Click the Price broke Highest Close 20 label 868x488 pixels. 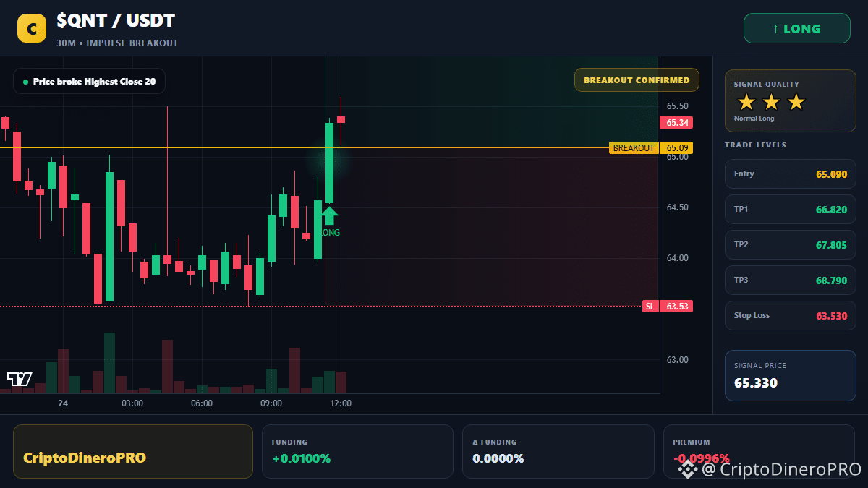89,82
